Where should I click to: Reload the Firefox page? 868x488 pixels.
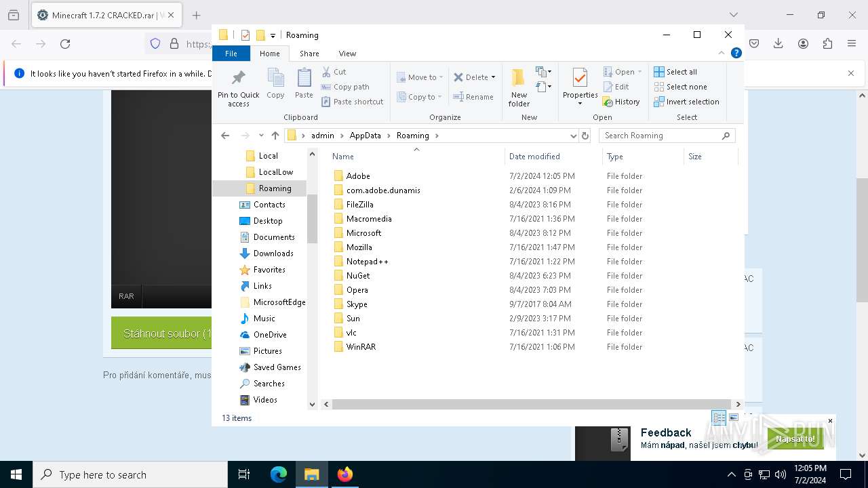click(x=65, y=43)
